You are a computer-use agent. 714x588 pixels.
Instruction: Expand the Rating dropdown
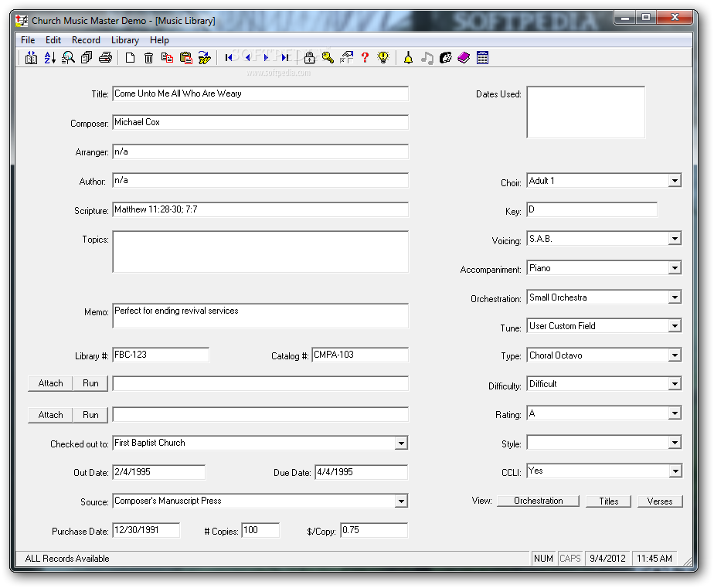[675, 413]
